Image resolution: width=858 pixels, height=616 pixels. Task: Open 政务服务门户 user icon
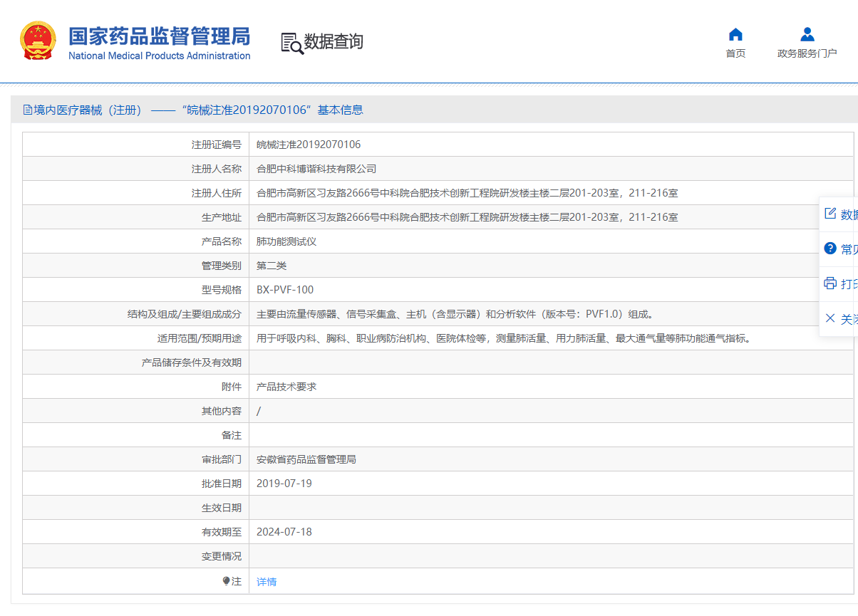click(807, 34)
